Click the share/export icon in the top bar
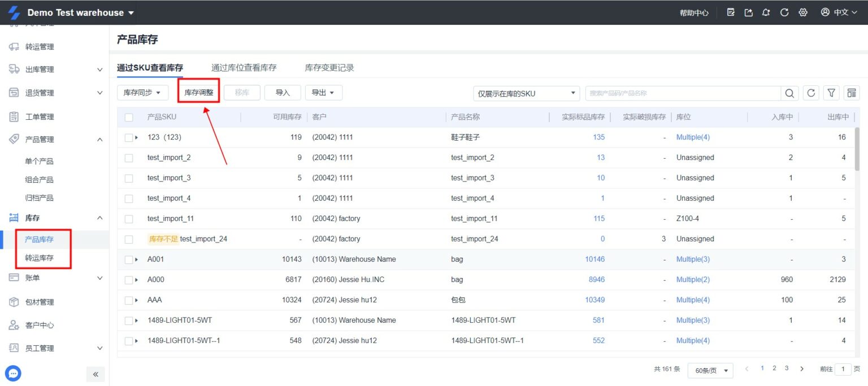The height and width of the screenshot is (386, 868). tap(748, 12)
